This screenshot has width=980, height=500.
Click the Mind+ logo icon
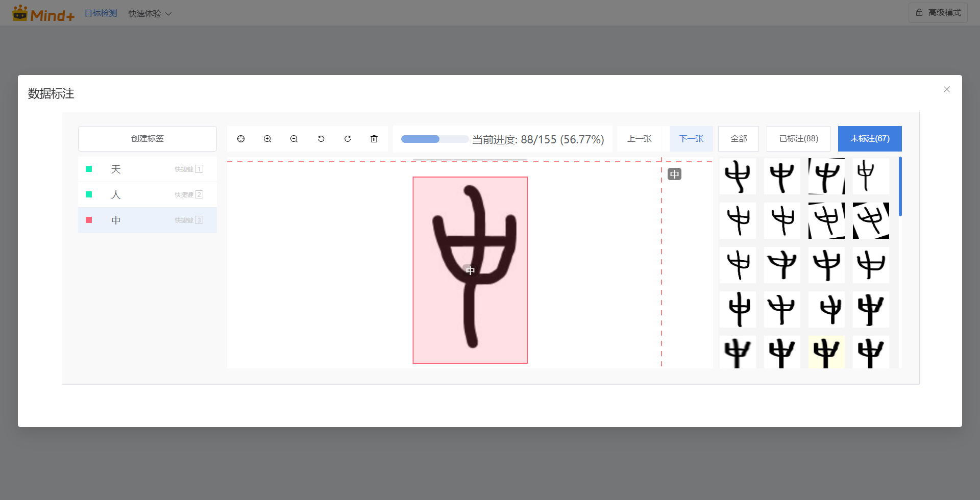click(x=20, y=13)
